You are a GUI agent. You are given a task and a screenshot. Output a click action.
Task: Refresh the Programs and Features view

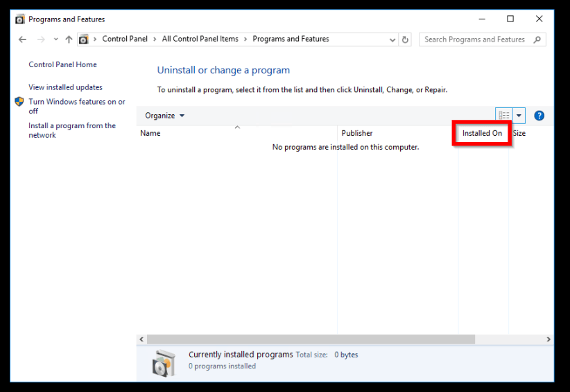tap(405, 39)
